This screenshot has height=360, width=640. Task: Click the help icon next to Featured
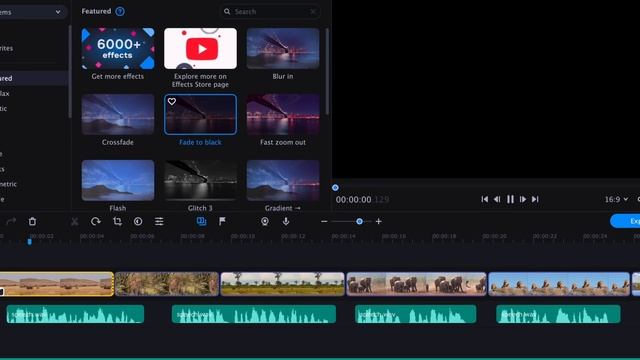click(120, 11)
